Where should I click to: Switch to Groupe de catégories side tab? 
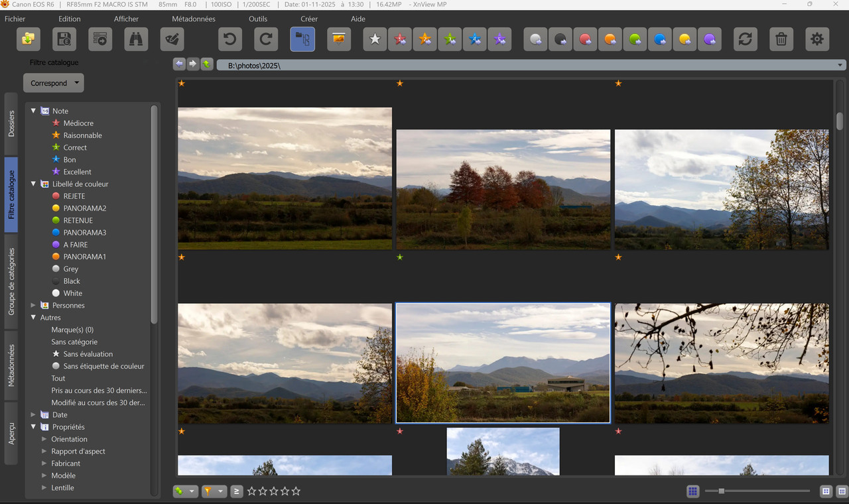(x=11, y=281)
